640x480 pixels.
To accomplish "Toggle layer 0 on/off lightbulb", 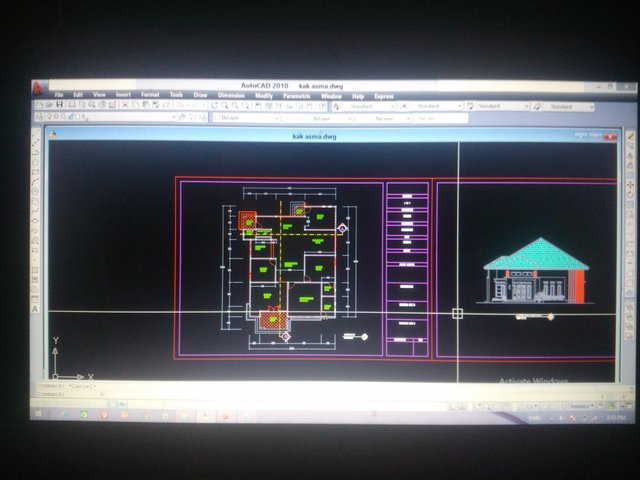I will (50, 117).
